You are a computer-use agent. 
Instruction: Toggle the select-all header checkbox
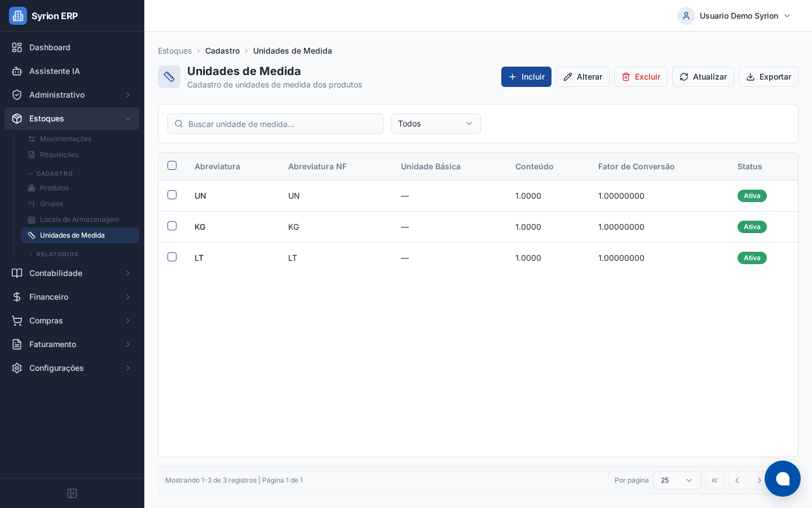[x=172, y=165]
